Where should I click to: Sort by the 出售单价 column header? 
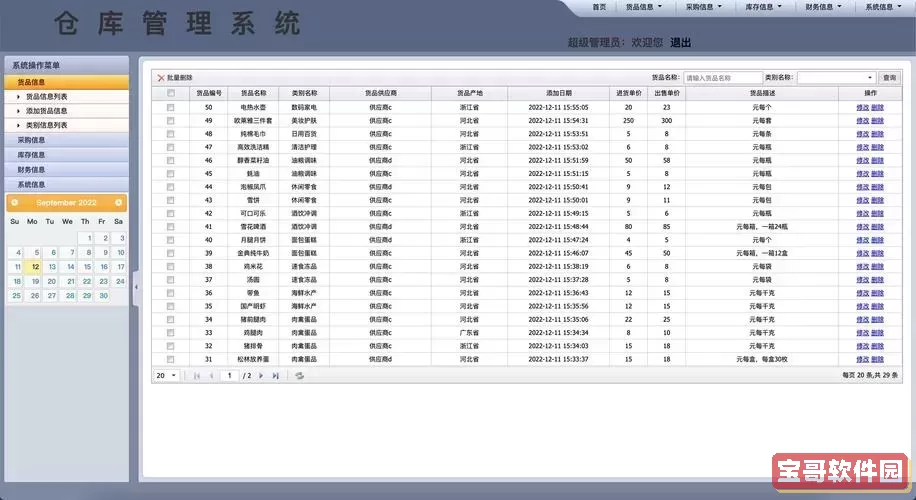click(667, 93)
